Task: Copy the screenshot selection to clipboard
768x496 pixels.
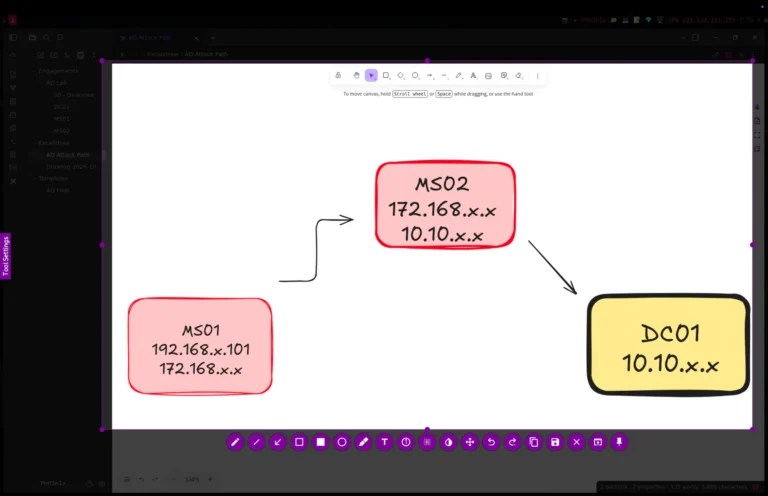Action: pos(534,442)
